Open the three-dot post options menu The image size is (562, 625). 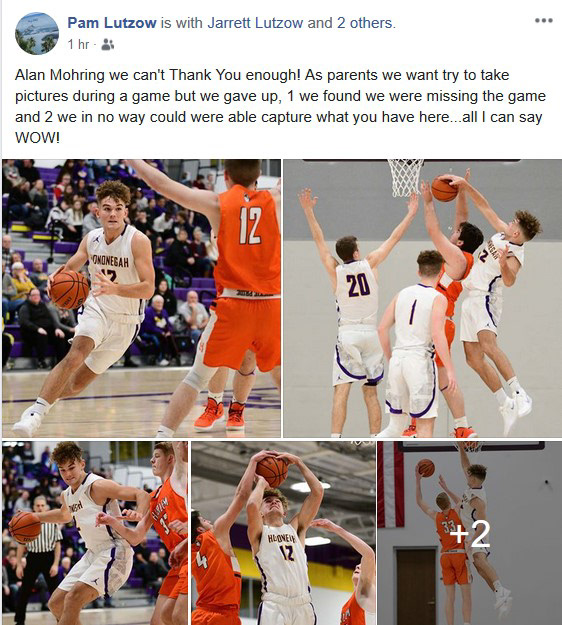(544, 20)
